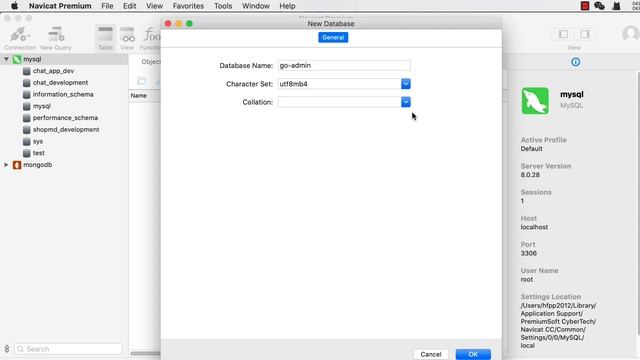
Task: Open the Collation dropdown
Action: [406, 102]
